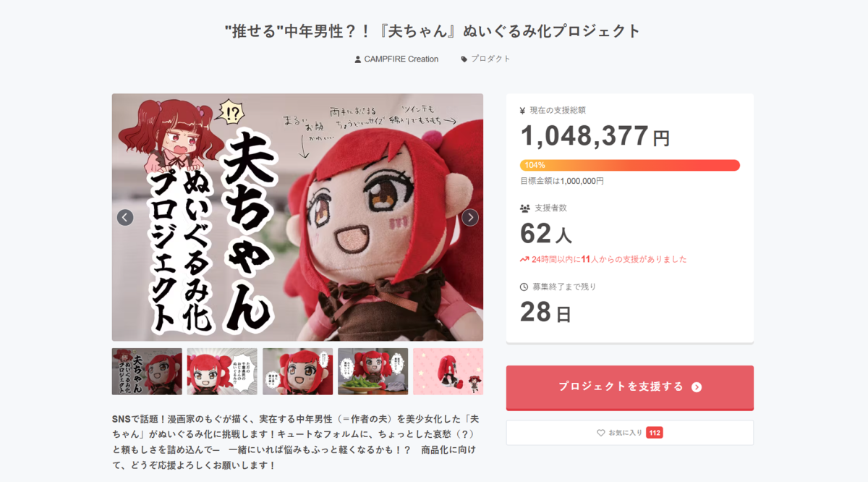Click the 104% funding progress bar

pyautogui.click(x=630, y=165)
